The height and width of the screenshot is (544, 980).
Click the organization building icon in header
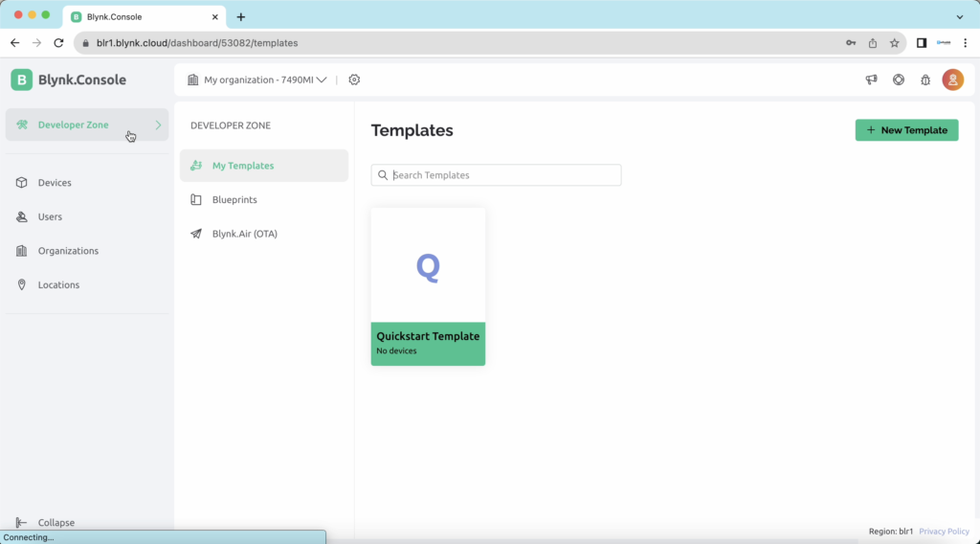tap(193, 80)
